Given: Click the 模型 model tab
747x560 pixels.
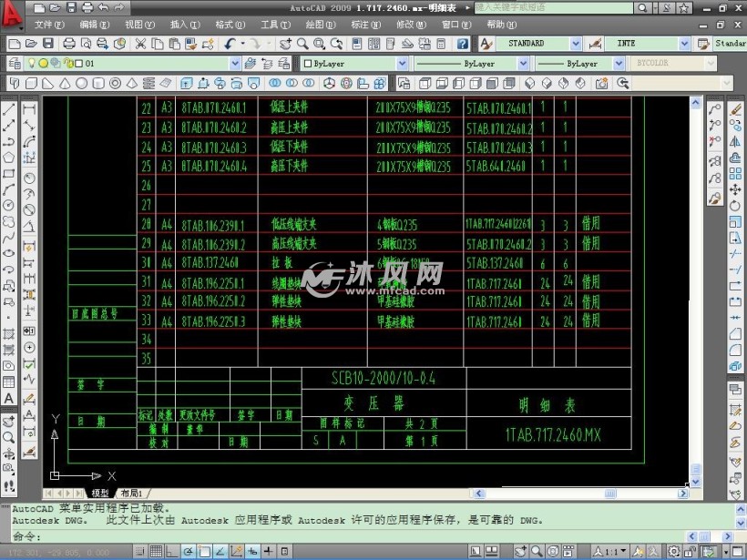Looking at the screenshot, I should pyautogui.click(x=98, y=493).
